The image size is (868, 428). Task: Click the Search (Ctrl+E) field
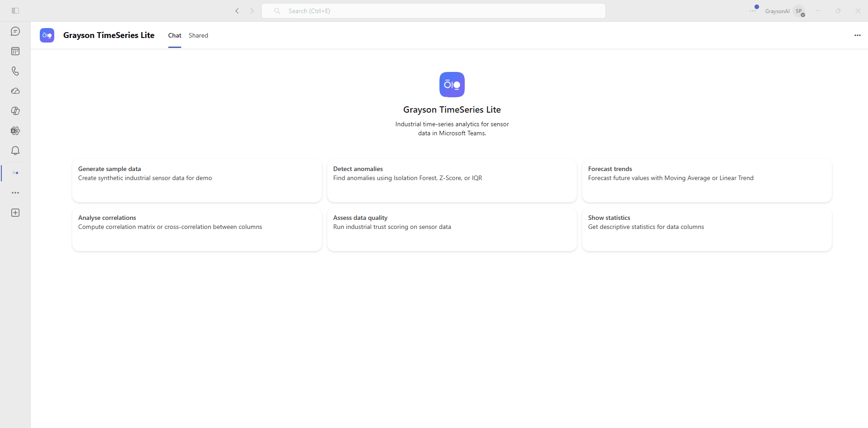434,11
